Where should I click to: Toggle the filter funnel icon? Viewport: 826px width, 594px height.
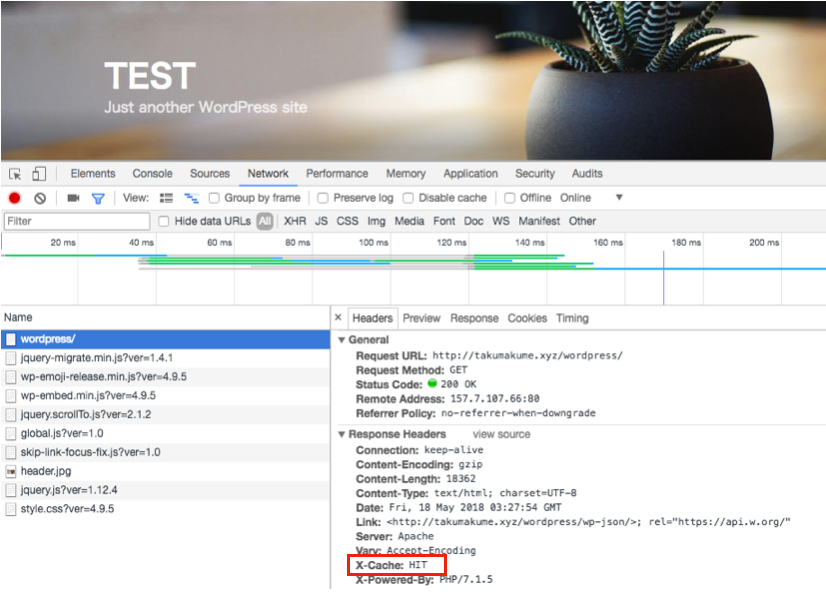click(98, 198)
